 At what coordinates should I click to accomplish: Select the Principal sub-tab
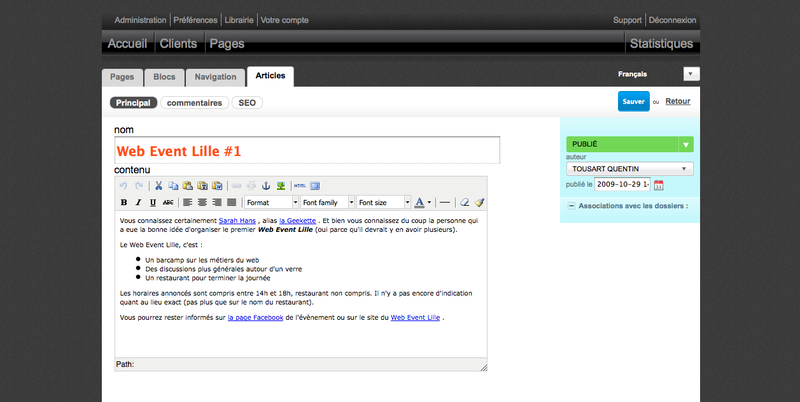pos(133,103)
